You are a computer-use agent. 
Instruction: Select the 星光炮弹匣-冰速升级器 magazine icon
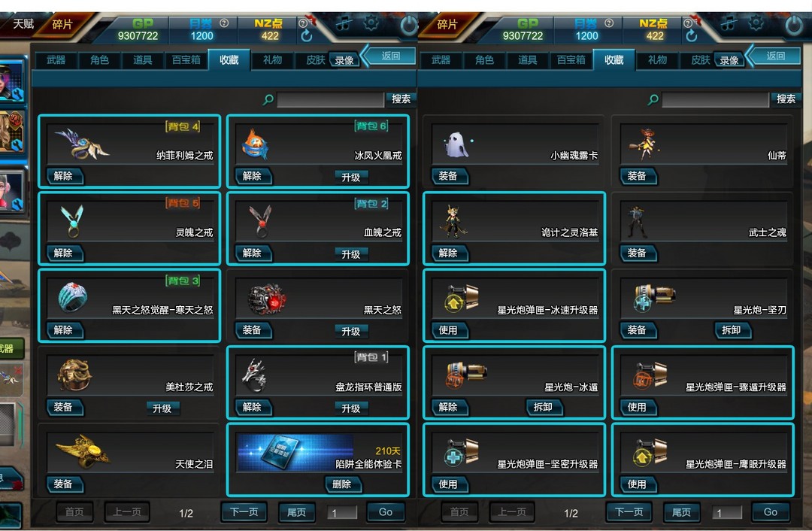(461, 299)
